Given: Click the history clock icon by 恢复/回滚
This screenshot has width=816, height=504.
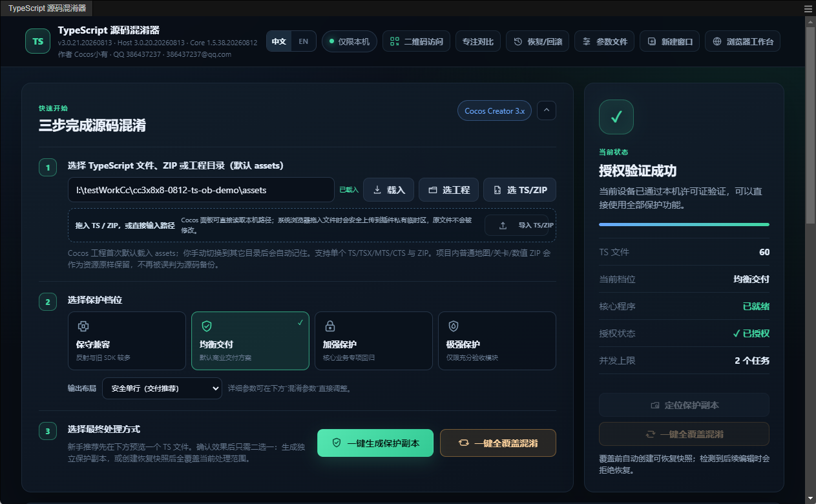Looking at the screenshot, I should coord(518,41).
